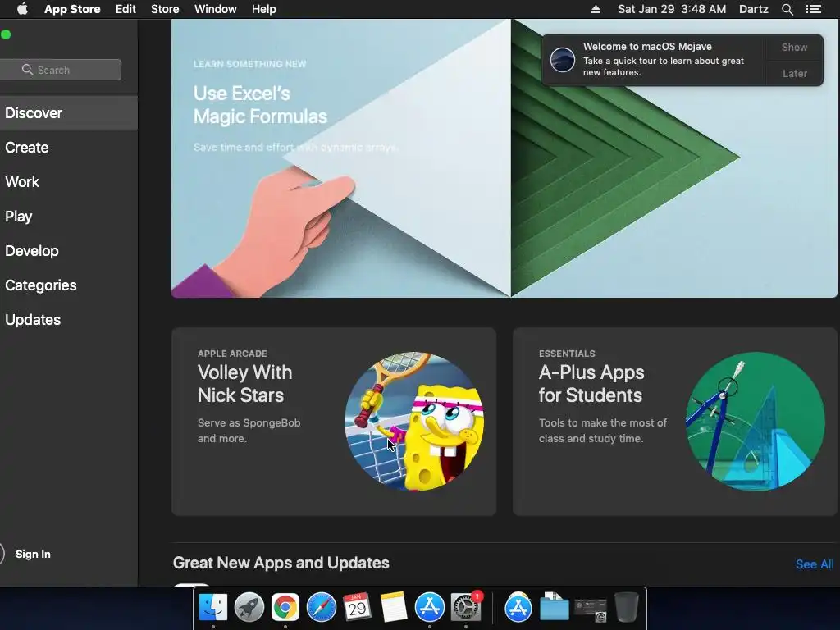
Task: Open the Dartz user menu
Action: [753, 9]
